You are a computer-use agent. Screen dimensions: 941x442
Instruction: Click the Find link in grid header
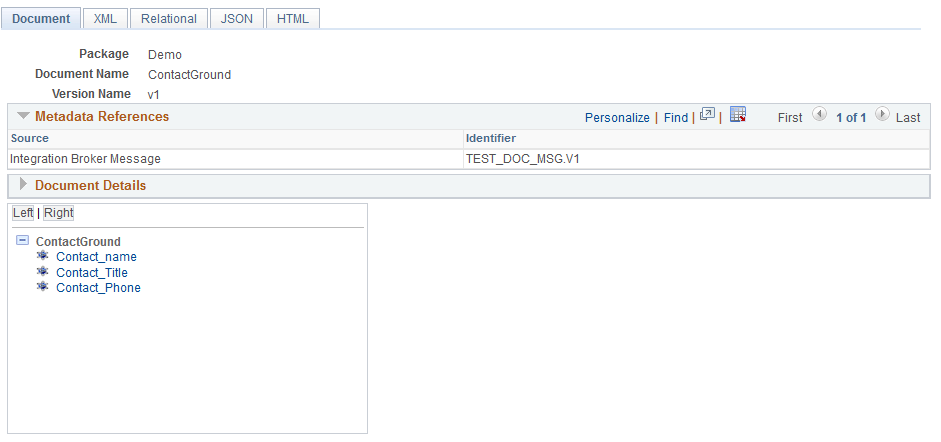[676, 117]
